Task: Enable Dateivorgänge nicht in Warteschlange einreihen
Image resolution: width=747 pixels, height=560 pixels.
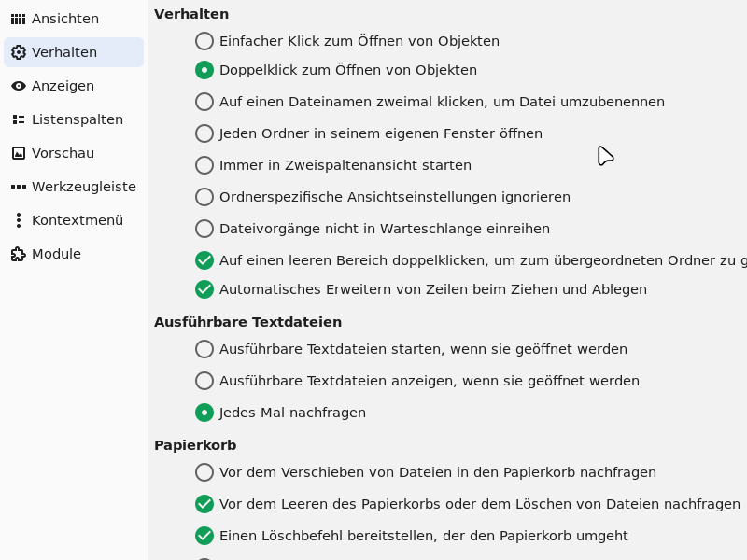Action: coord(204,229)
